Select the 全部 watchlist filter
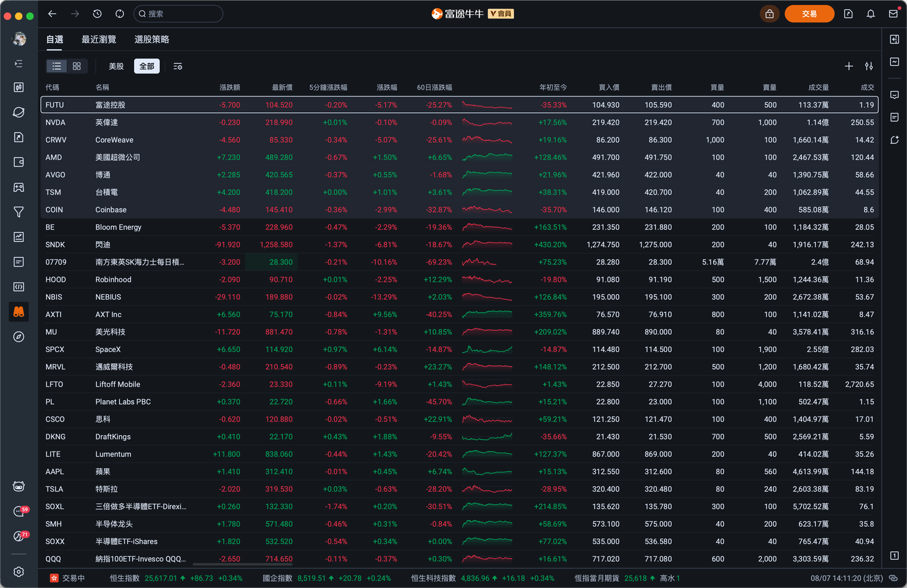This screenshot has width=907, height=588. pos(147,66)
